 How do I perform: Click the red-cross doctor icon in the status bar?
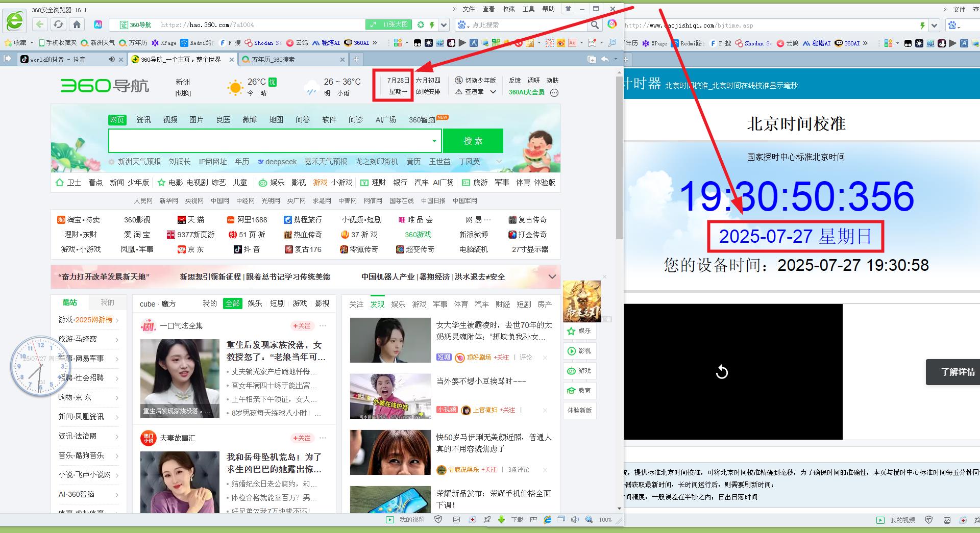[x=473, y=520]
